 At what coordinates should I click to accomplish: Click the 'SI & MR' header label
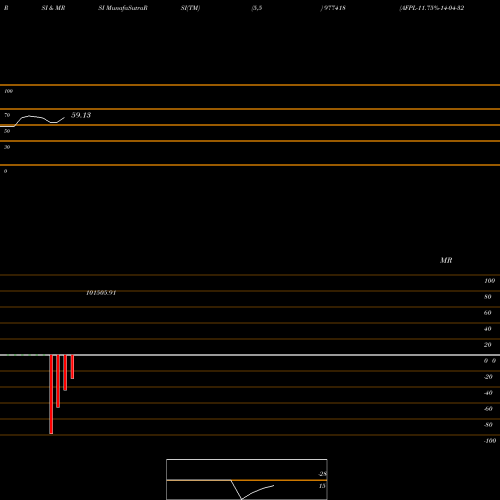pyautogui.click(x=53, y=8)
